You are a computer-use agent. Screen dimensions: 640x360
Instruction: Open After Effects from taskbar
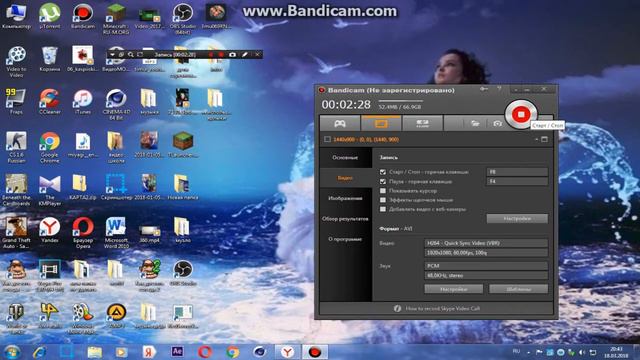click(177, 352)
